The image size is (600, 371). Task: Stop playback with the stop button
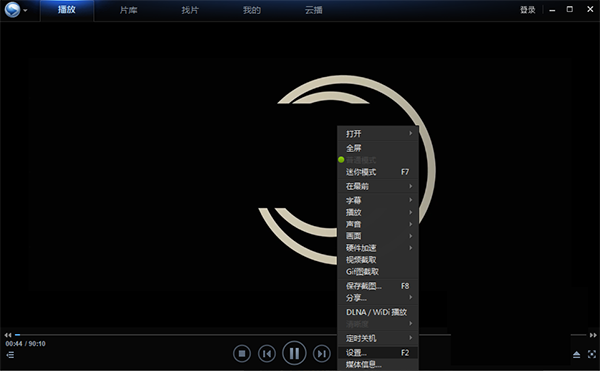242,354
